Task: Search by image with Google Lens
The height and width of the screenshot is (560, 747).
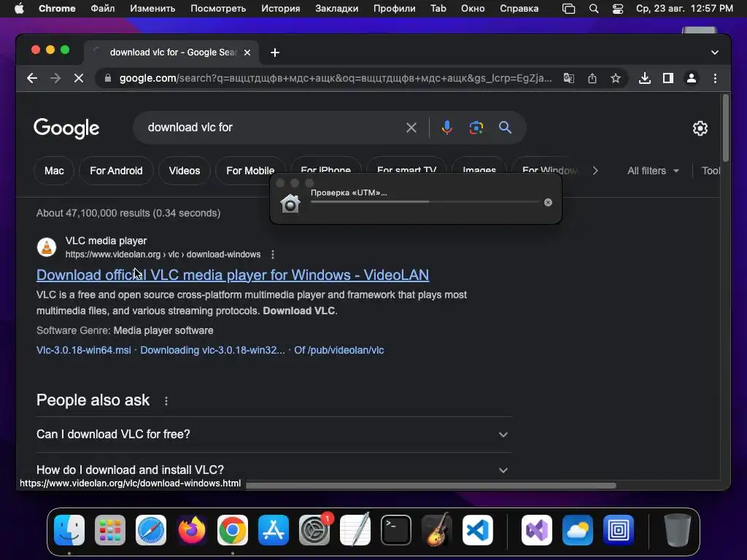Action: pos(476,128)
